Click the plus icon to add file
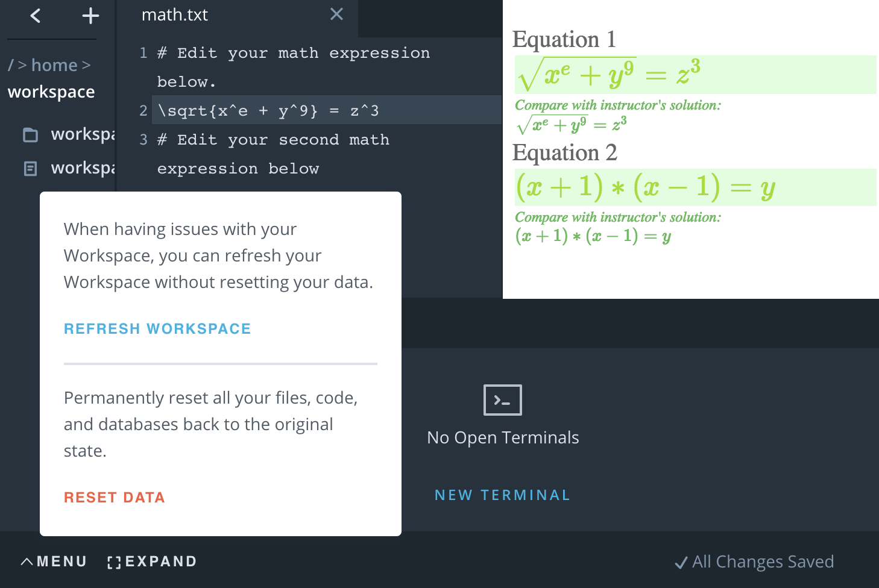 coord(90,16)
